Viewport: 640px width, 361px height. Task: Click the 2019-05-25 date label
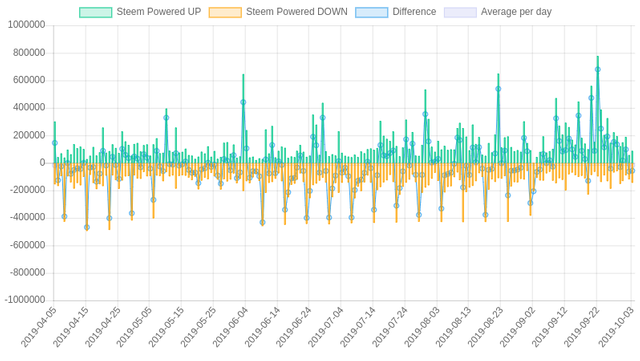tap(198, 327)
